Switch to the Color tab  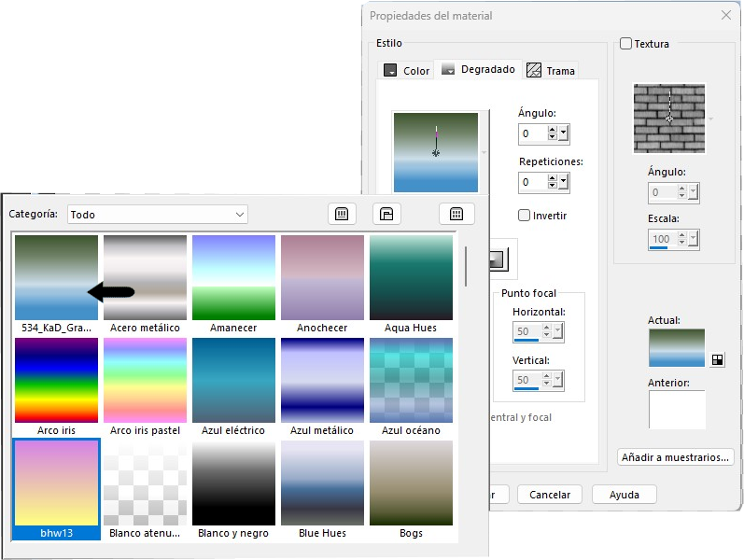click(x=406, y=70)
